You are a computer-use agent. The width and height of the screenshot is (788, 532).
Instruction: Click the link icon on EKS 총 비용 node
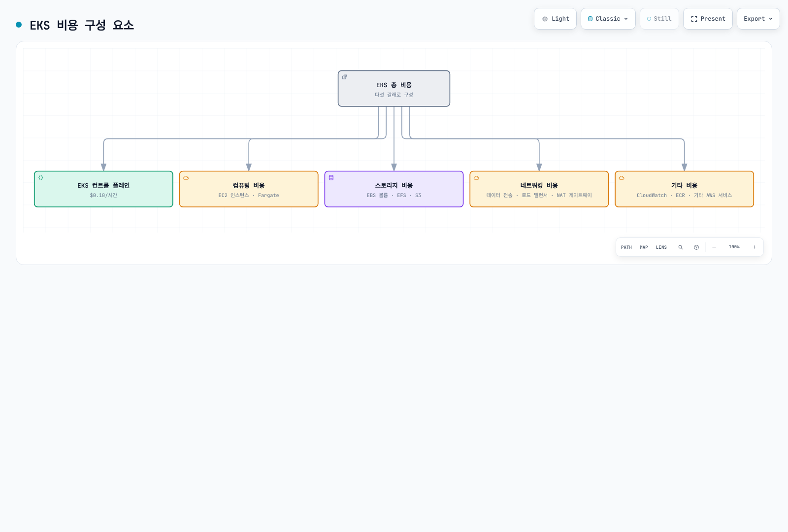(x=345, y=77)
